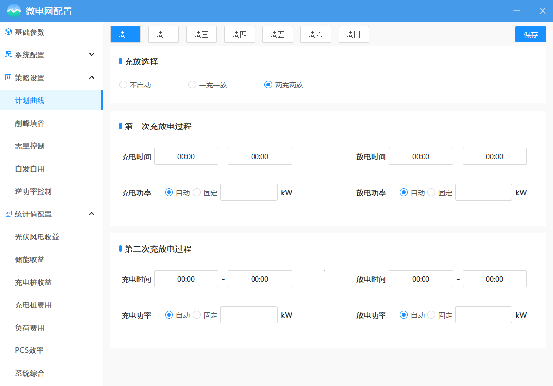Collapse the 统计量配置 section chevron
The width and height of the screenshot is (553, 386).
(91, 214)
